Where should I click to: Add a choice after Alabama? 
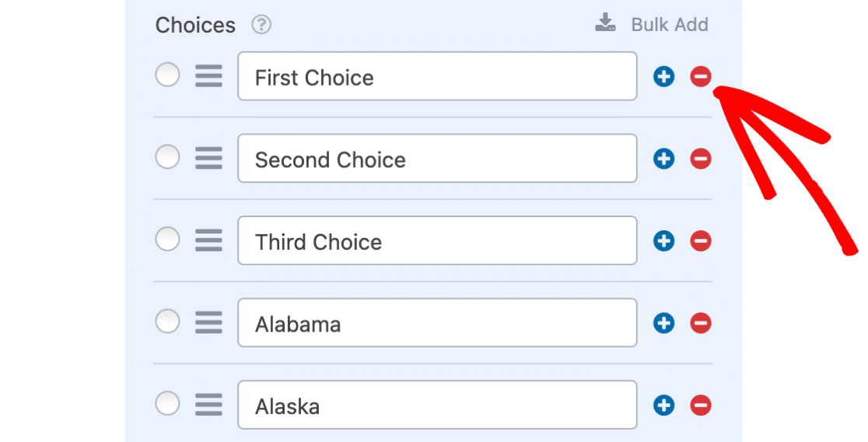tap(663, 323)
